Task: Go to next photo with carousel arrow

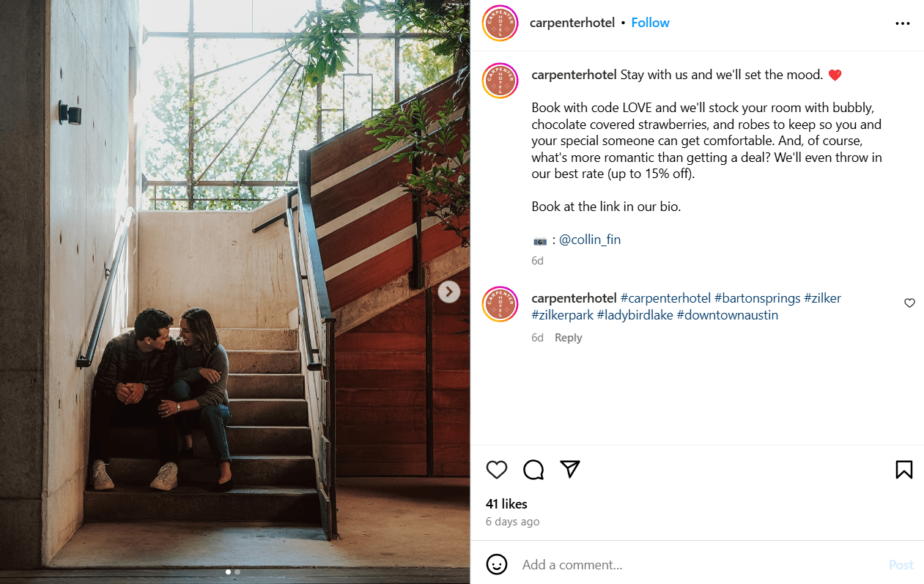Action: (449, 292)
